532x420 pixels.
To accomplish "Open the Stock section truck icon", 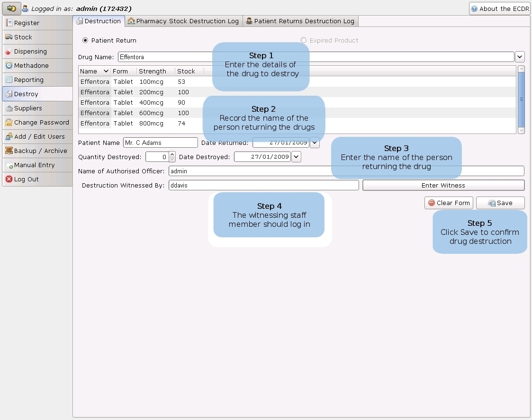I will point(9,37).
